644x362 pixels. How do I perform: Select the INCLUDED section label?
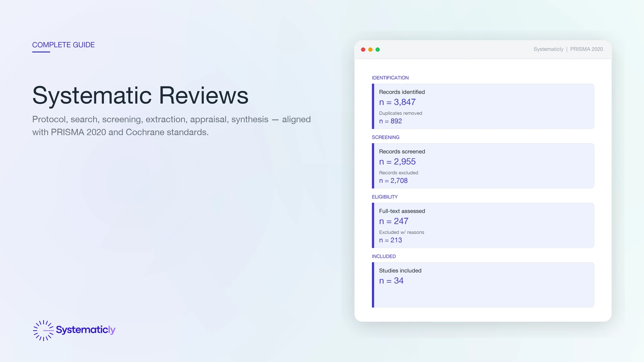pyautogui.click(x=384, y=256)
